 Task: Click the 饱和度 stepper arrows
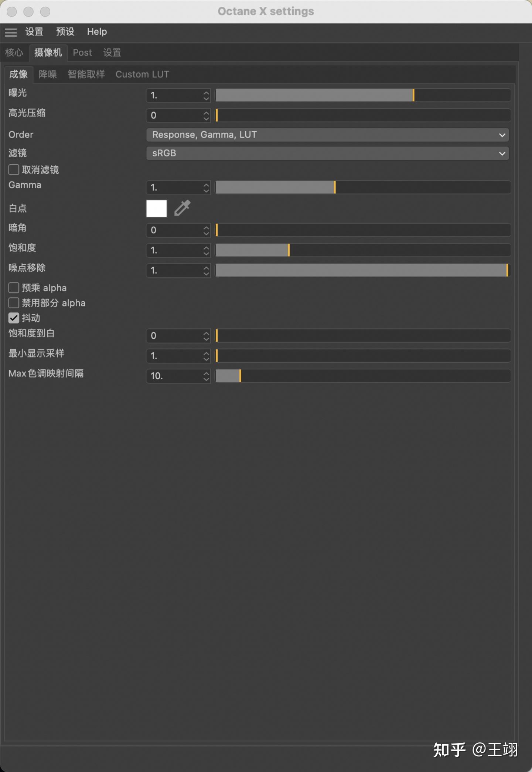pyautogui.click(x=206, y=250)
